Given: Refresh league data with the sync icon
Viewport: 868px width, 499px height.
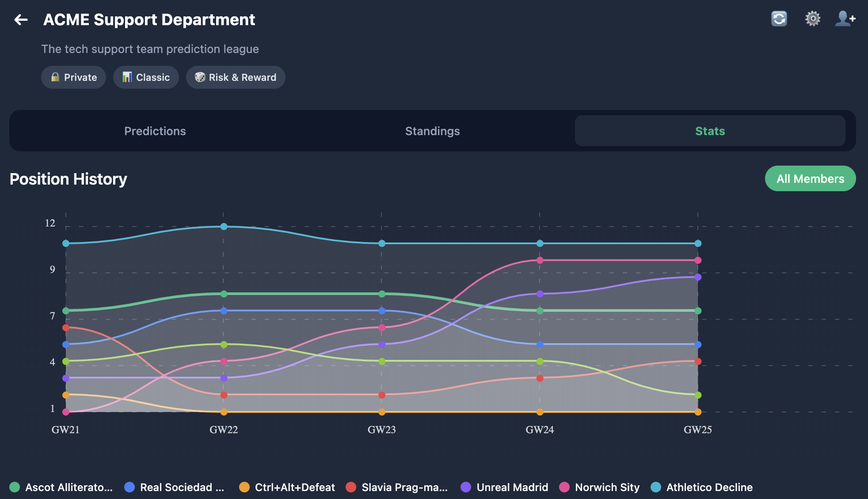Looking at the screenshot, I should coord(779,19).
